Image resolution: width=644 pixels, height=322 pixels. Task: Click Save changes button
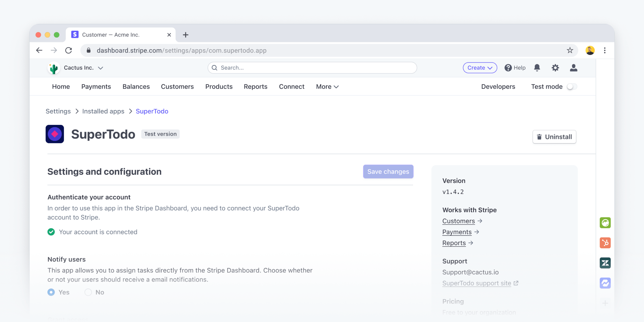tap(388, 171)
